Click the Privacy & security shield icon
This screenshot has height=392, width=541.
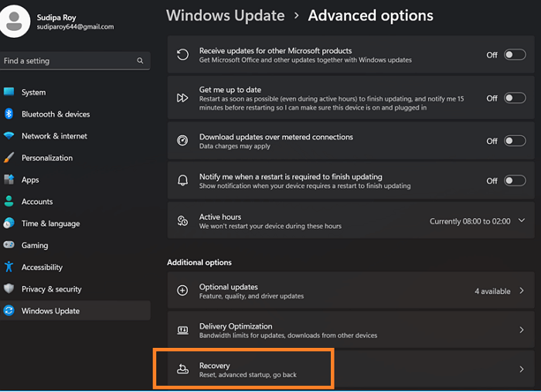(9, 289)
